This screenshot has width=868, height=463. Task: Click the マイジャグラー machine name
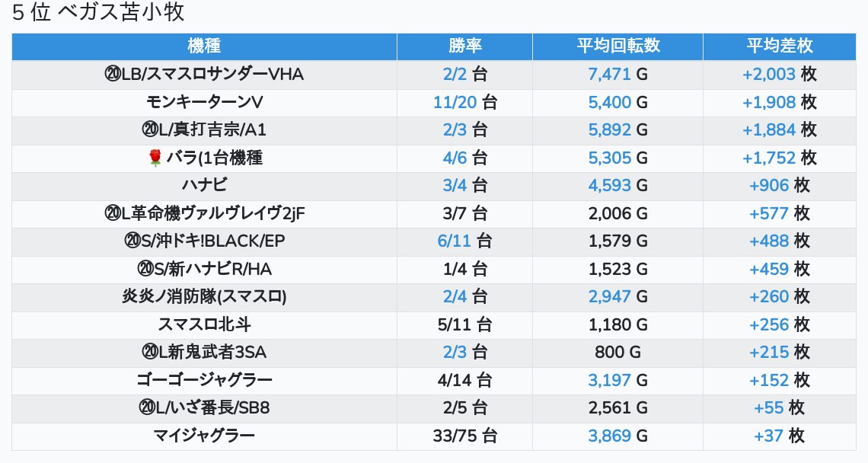coord(204,436)
